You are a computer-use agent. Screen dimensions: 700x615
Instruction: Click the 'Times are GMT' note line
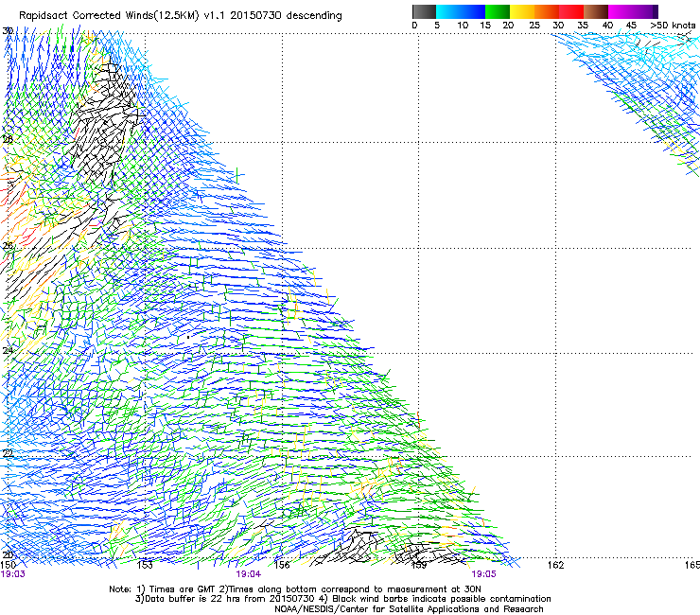point(295,589)
